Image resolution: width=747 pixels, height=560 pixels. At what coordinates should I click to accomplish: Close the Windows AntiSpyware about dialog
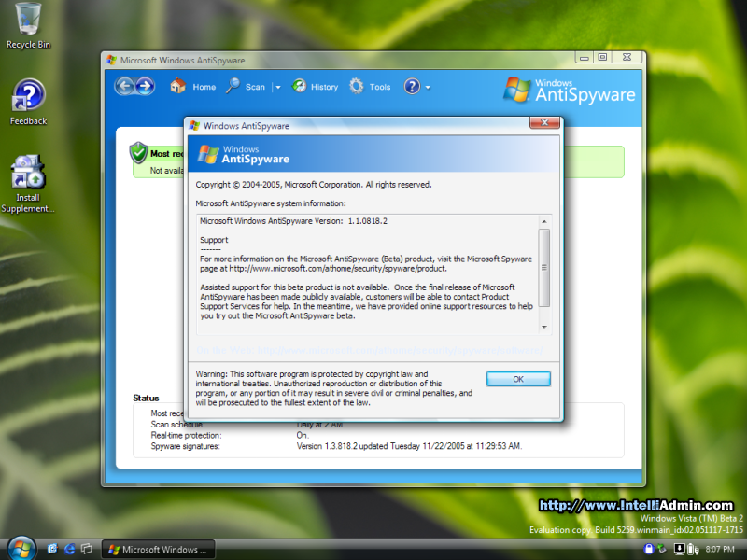(544, 122)
